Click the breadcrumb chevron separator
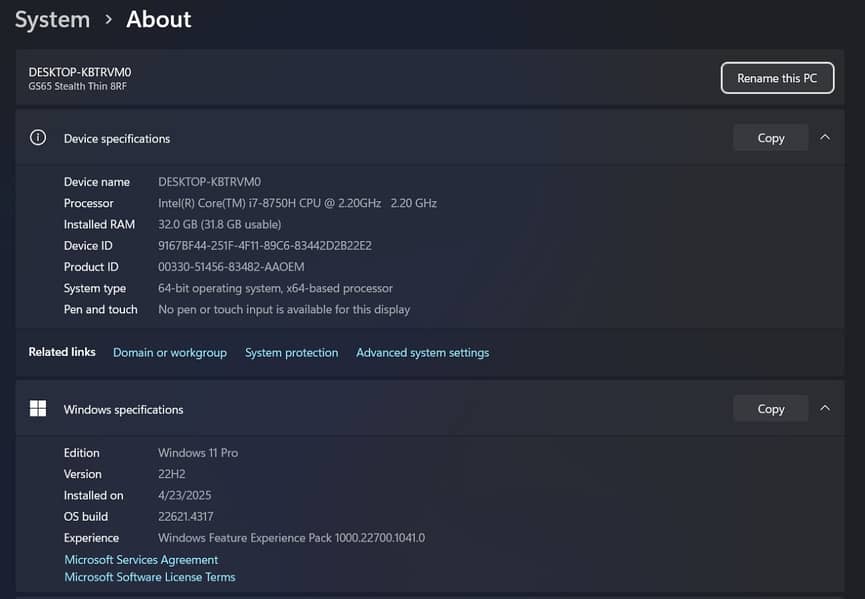The height and width of the screenshot is (599, 865). pyautogui.click(x=109, y=20)
